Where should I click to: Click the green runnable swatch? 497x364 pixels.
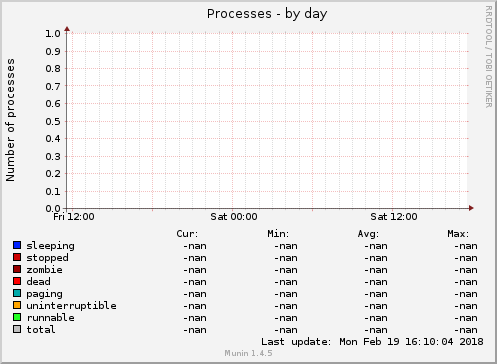tap(17, 317)
